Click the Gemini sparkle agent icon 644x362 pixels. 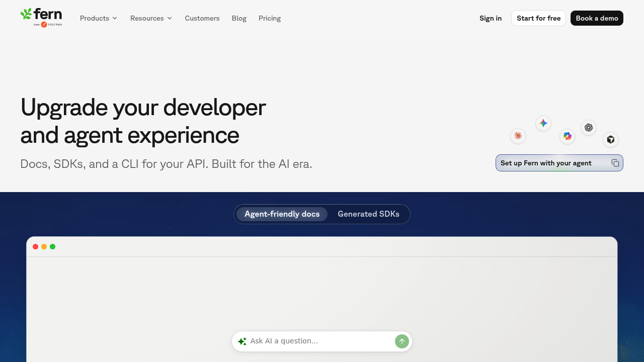click(543, 123)
